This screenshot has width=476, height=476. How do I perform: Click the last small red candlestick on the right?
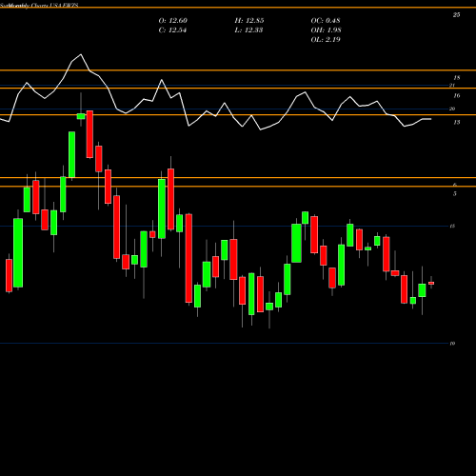click(x=431, y=283)
